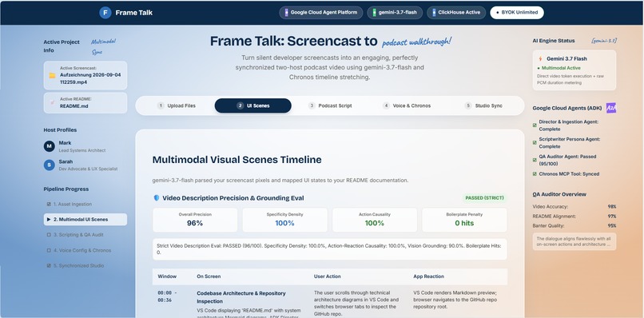Viewport: 644px width, 318px height.
Task: Click the Window column header
Action: 167,276
